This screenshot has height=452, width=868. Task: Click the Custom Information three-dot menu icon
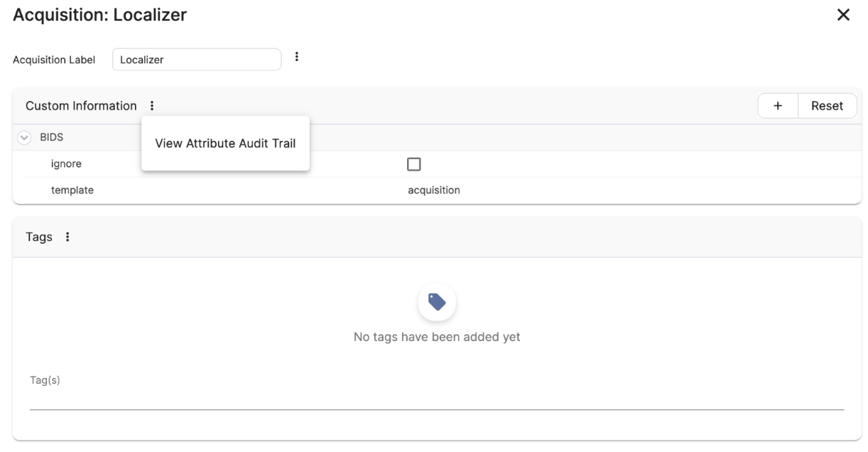pos(151,106)
